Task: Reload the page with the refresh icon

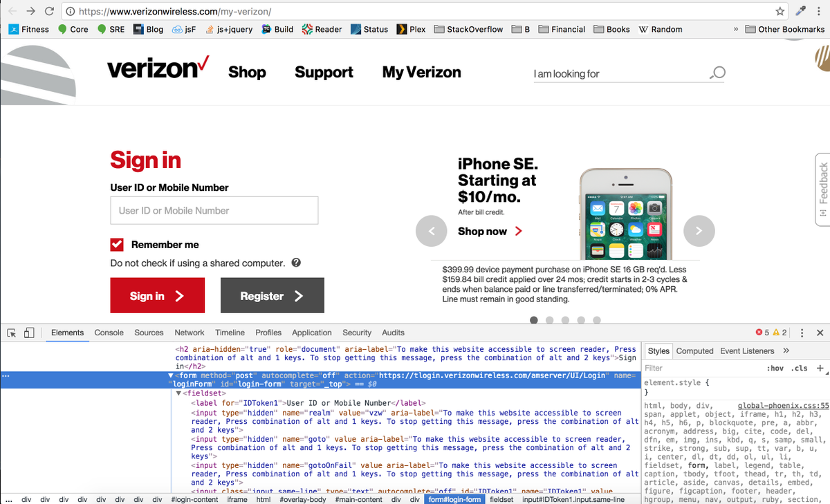Action: 50,12
